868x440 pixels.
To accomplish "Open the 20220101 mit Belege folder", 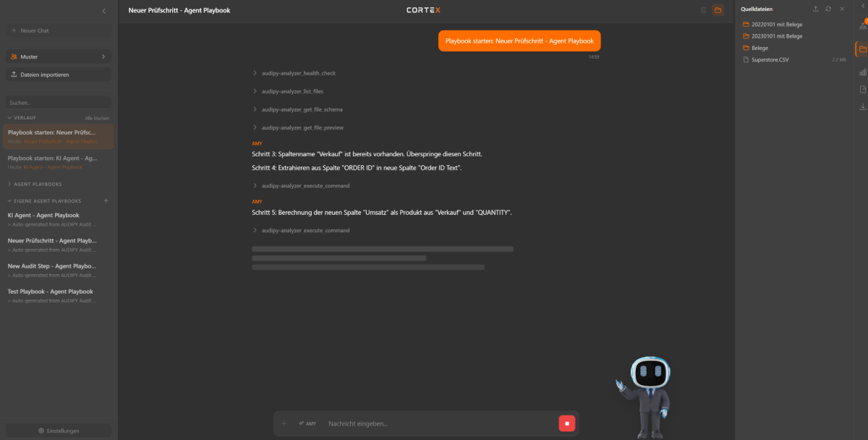I will [x=776, y=24].
